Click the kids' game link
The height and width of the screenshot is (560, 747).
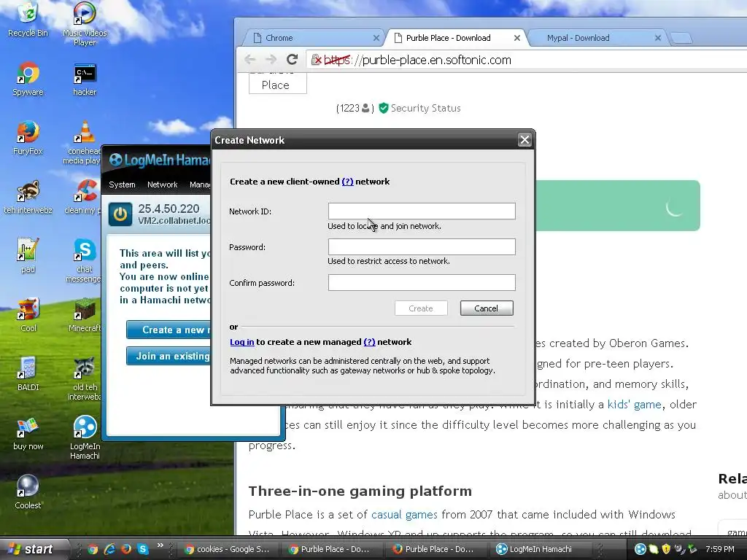pos(634,404)
